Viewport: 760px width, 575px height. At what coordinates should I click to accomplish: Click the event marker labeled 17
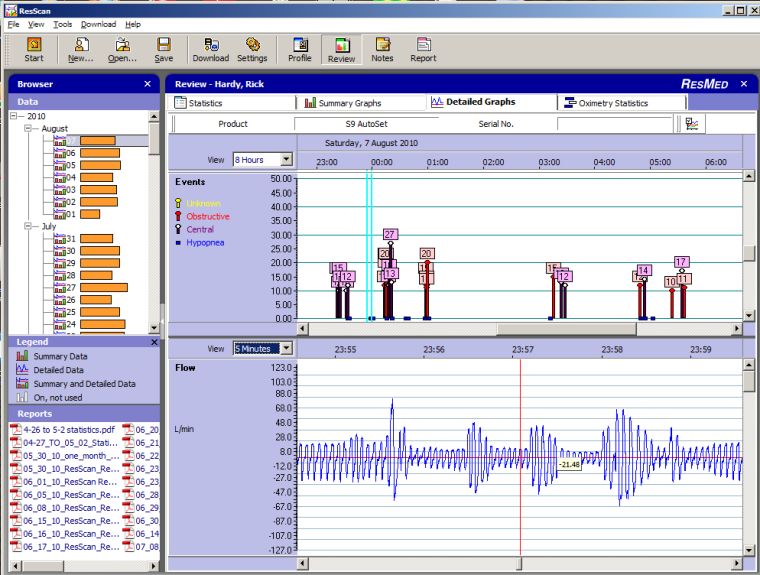pyautogui.click(x=681, y=262)
